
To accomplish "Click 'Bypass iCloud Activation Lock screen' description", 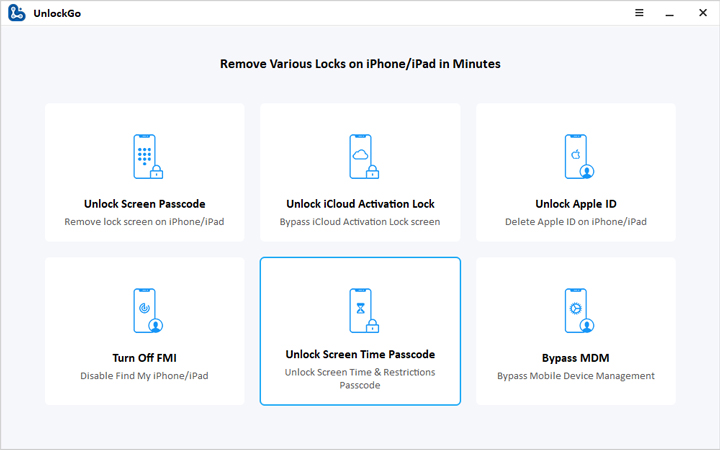I will [x=360, y=222].
